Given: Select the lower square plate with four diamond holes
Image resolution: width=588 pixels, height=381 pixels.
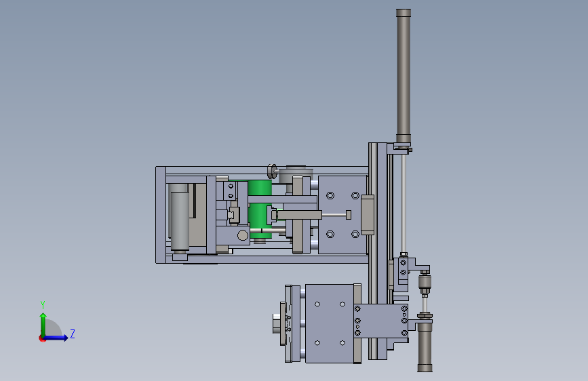Looking at the screenshot, I should [330, 323].
